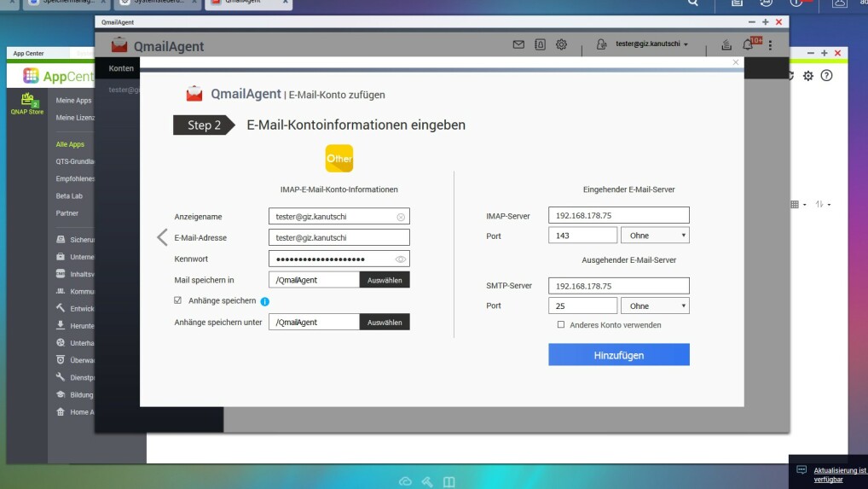Click the yellow Other provider icon
Image resolution: width=868 pixels, height=489 pixels.
(339, 159)
